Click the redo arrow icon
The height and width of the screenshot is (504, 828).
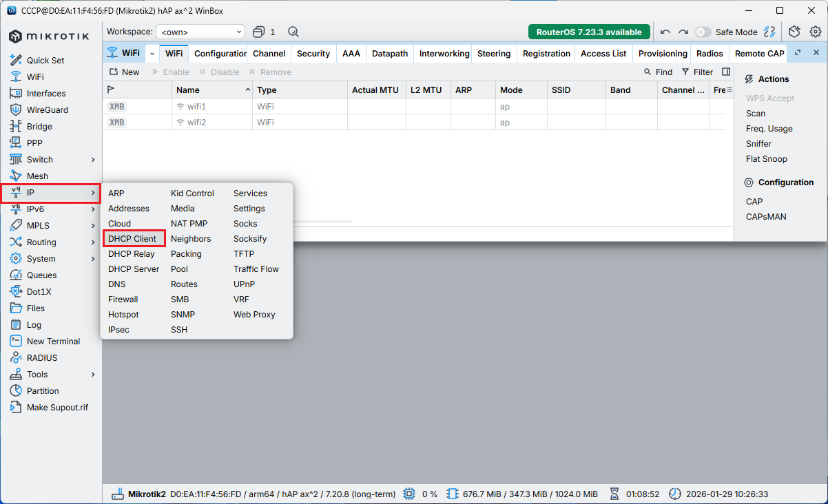683,32
